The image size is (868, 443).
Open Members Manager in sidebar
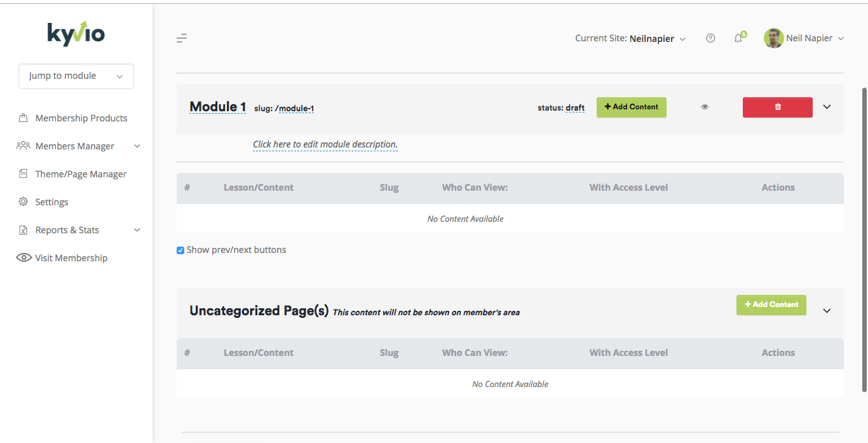pyautogui.click(x=75, y=146)
